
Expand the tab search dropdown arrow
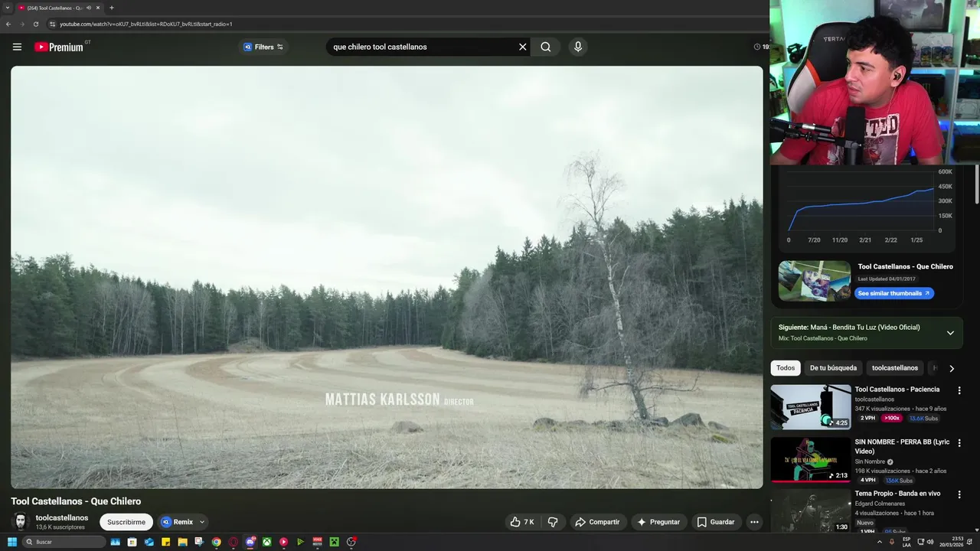(7, 8)
